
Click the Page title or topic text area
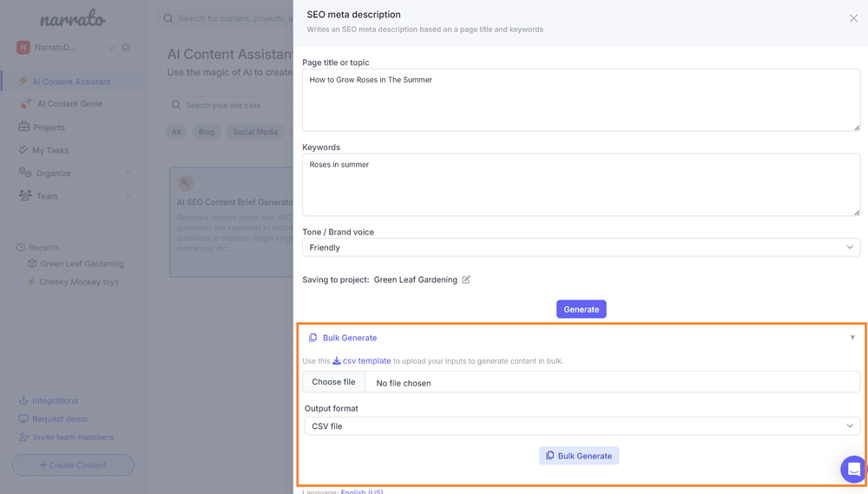pyautogui.click(x=582, y=100)
